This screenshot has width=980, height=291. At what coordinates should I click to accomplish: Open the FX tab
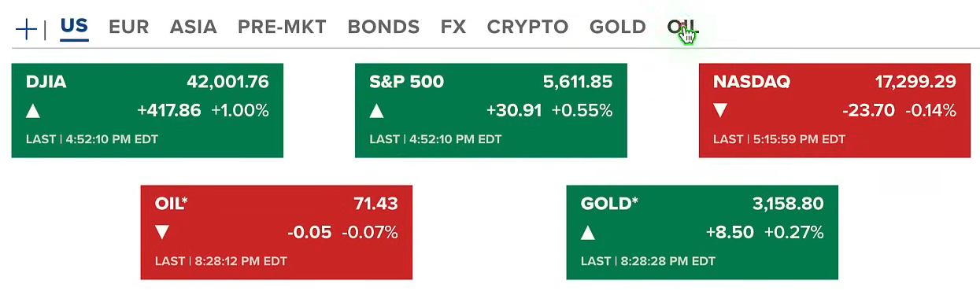(x=453, y=27)
